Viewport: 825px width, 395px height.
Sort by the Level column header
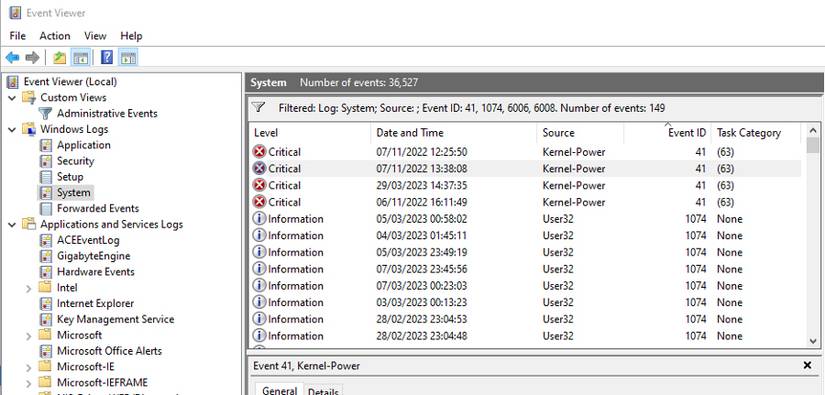(x=310, y=133)
